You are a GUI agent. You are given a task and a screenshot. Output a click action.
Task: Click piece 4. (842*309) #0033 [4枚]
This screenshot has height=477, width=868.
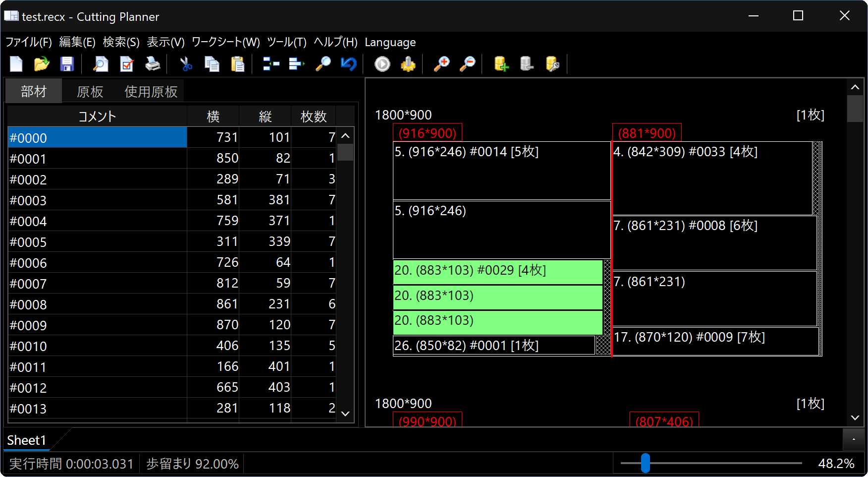(712, 179)
